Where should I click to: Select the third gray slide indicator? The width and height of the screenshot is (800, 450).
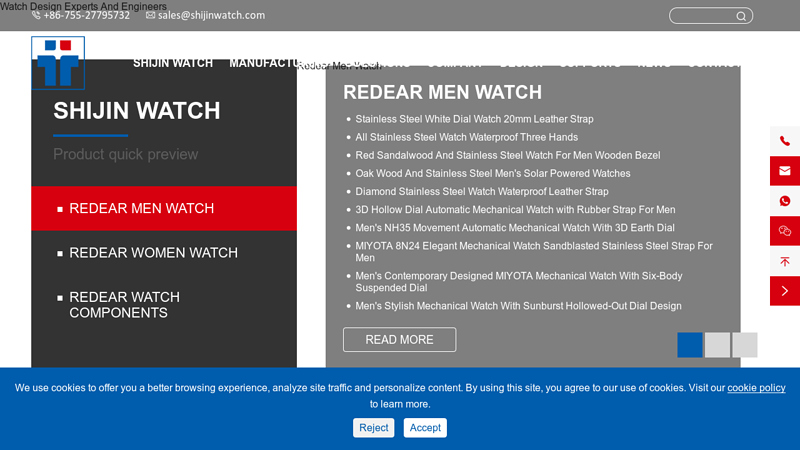[745, 345]
